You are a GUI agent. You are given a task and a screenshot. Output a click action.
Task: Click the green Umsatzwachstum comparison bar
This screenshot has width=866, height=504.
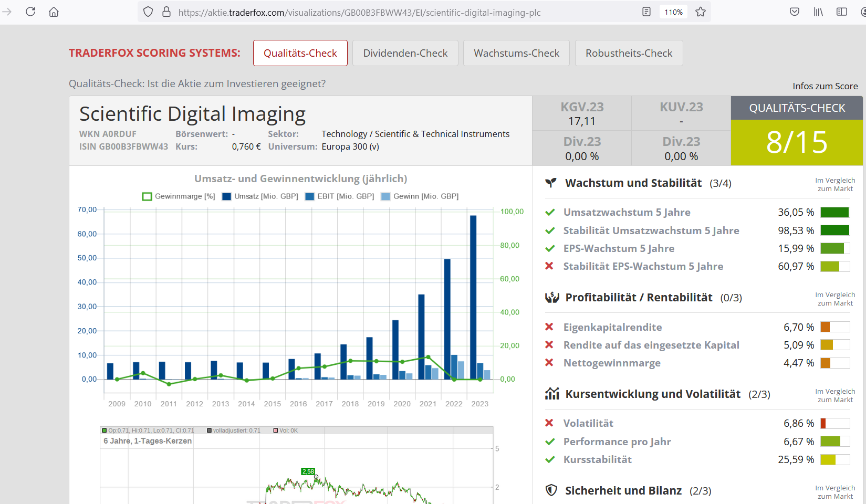click(834, 212)
